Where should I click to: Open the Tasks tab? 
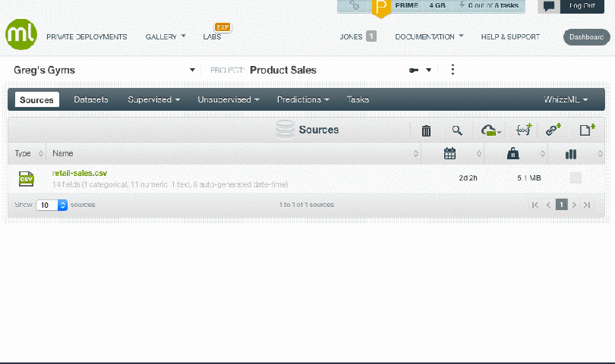[x=358, y=99]
